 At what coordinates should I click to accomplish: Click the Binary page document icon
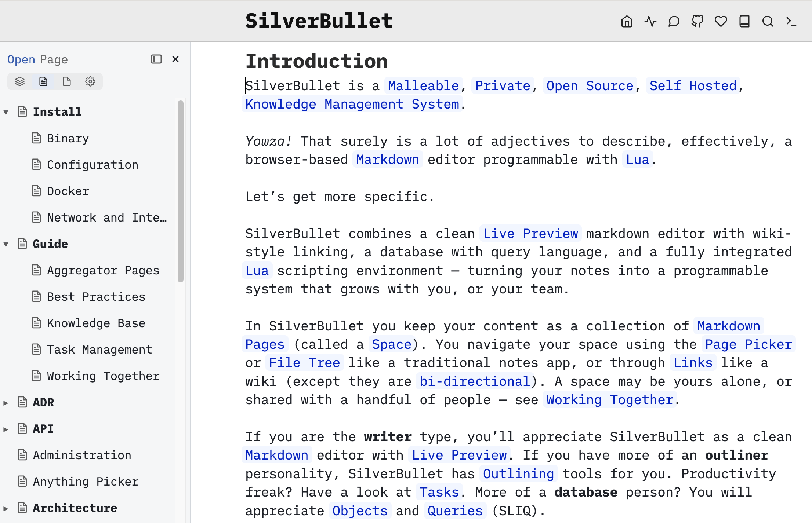point(36,138)
